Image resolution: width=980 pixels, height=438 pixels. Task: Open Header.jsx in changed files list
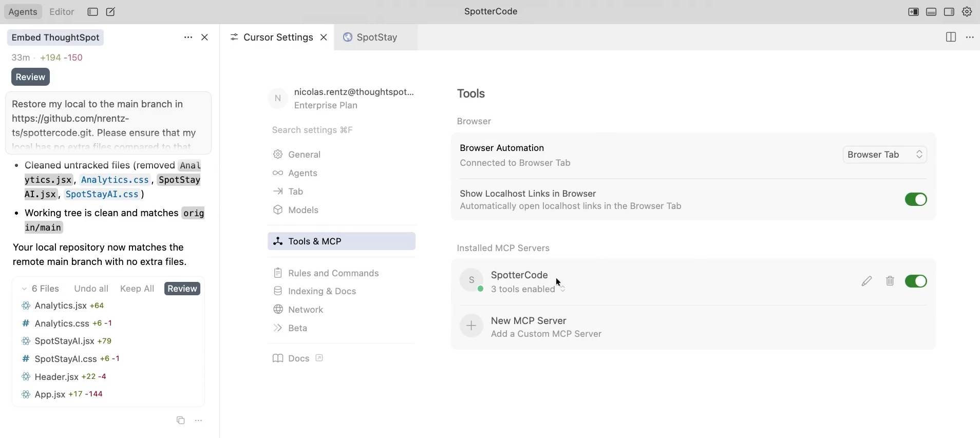56,377
